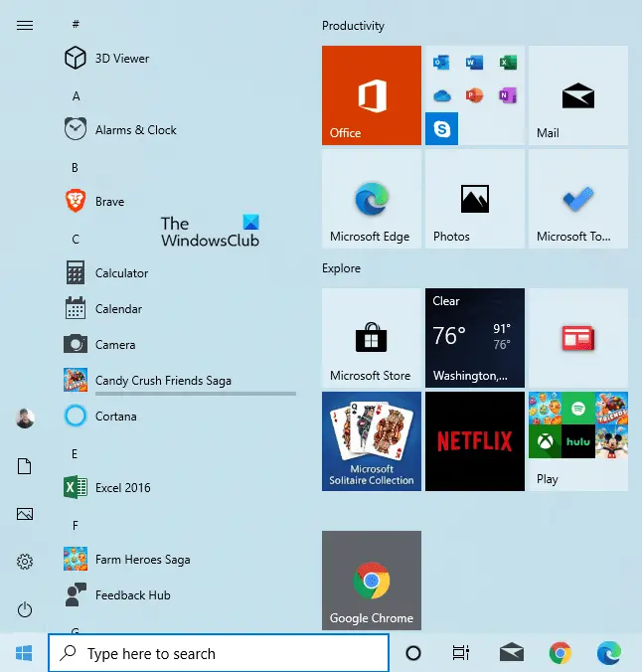Open the Netflix tile
This screenshot has height=672, width=642.
[475, 441]
